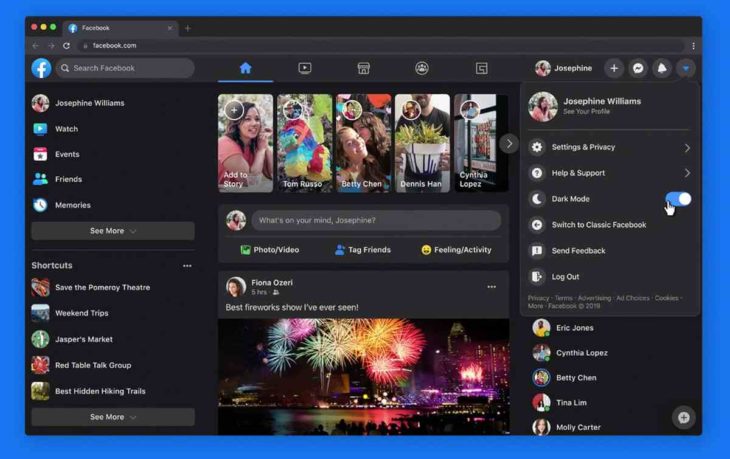730x459 pixels.
Task: Expand See More below shortcuts
Action: click(x=113, y=417)
